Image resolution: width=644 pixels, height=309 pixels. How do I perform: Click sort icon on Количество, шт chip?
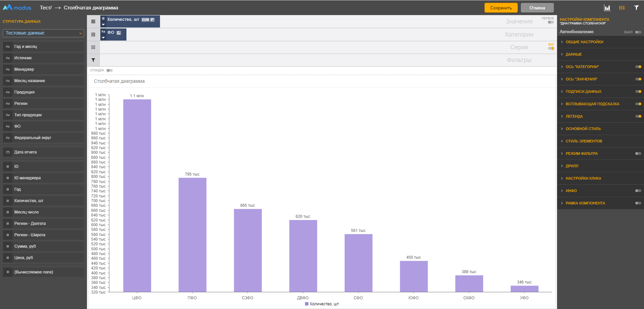pyautogui.click(x=152, y=20)
